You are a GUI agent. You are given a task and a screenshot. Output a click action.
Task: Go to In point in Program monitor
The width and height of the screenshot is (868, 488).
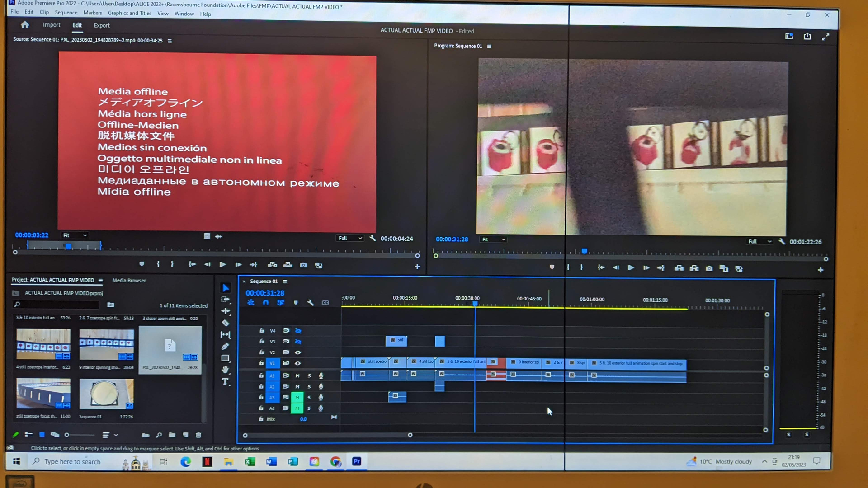[601, 268]
